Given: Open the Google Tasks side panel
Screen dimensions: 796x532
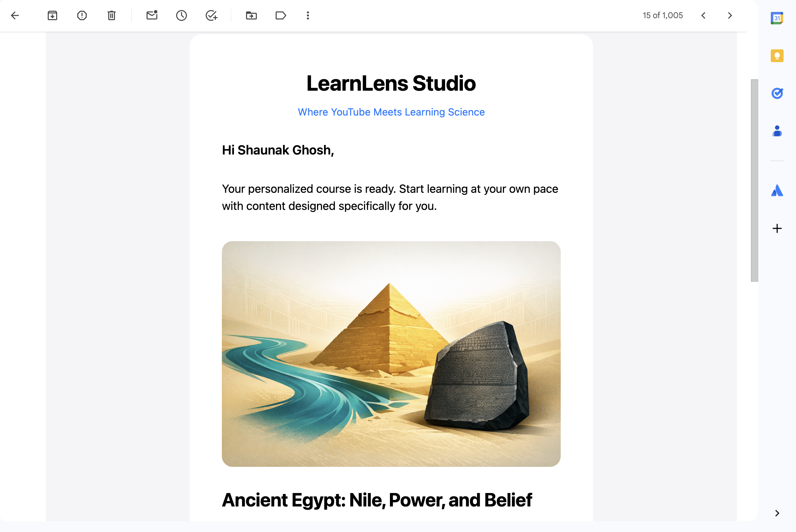Looking at the screenshot, I should [777, 93].
